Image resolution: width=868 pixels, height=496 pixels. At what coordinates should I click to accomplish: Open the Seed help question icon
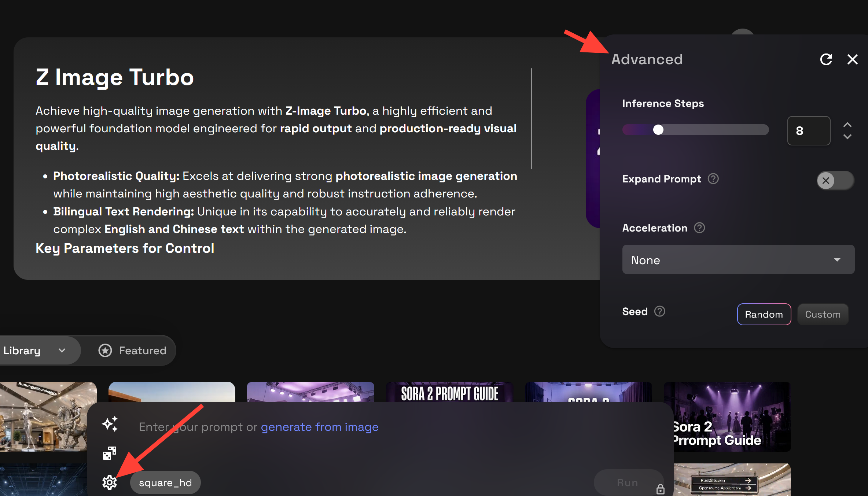660,311
